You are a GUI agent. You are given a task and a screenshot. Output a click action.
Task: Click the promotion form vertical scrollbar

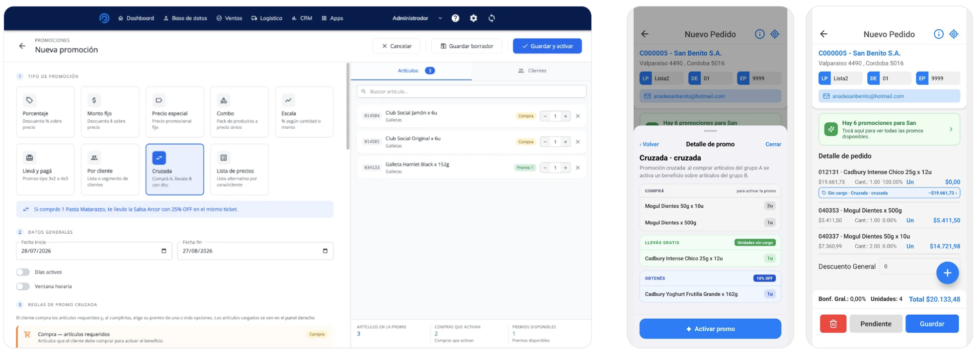(348, 106)
